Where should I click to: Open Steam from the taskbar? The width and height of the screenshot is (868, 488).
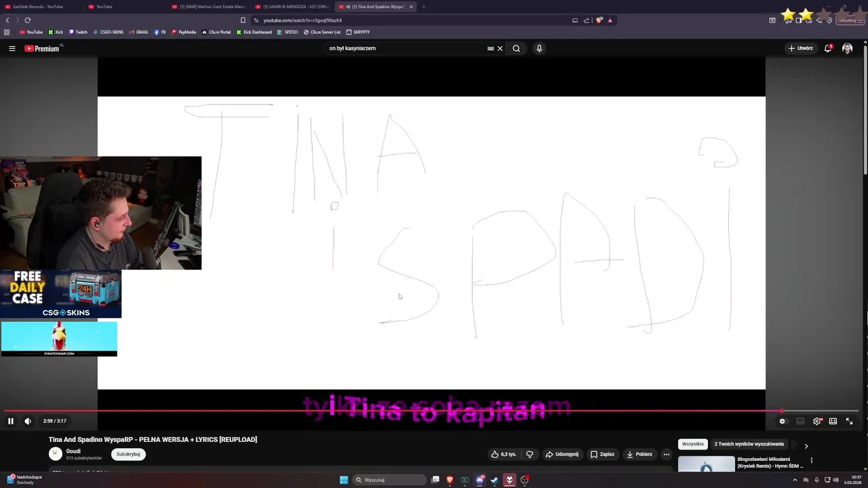click(x=494, y=480)
